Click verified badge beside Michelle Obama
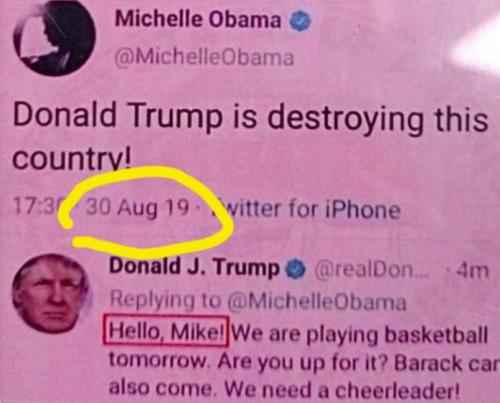Screen dimensions: 500x403 click(301, 21)
